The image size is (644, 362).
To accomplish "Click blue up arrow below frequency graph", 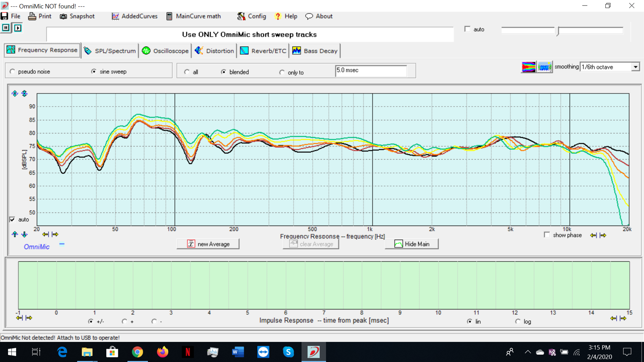I will point(15,234).
